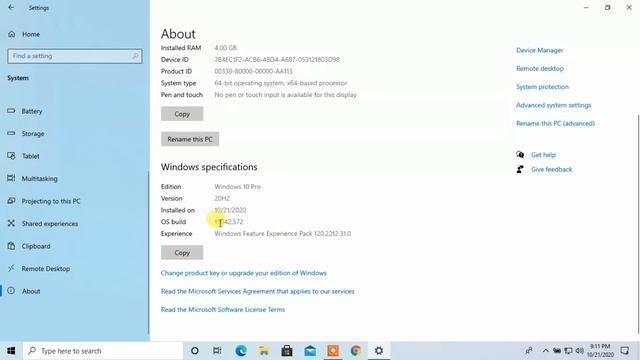Screen dimensions: 640x360
Task: Click the network icon in system tray
Action: coord(568,351)
